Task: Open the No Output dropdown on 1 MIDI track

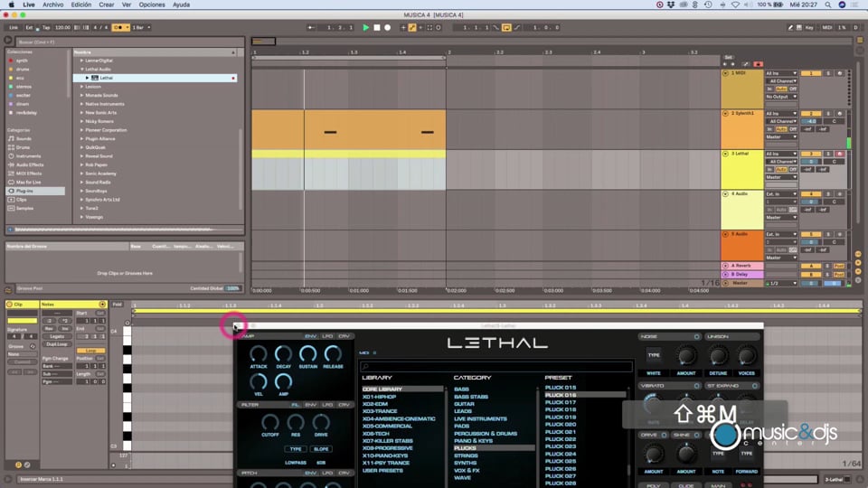Action: (x=781, y=97)
